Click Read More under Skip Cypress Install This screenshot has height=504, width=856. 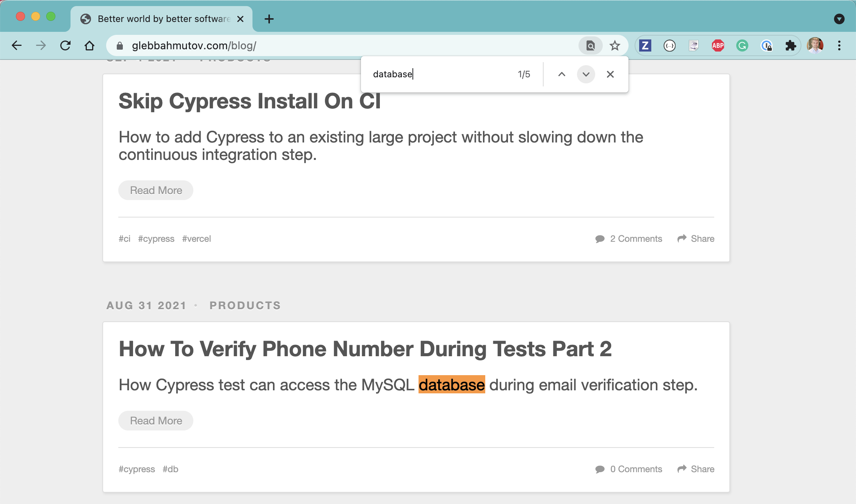156,190
